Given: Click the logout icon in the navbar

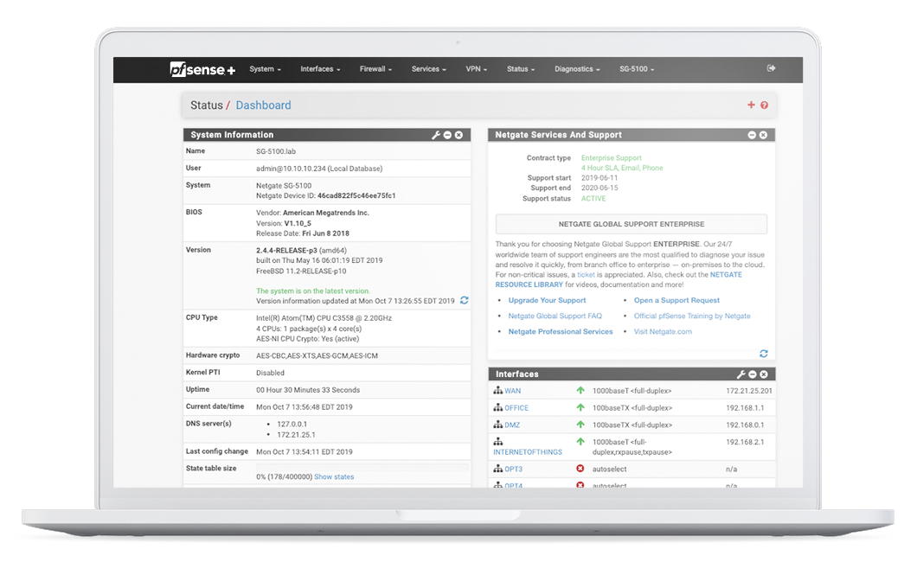Looking at the screenshot, I should (x=772, y=68).
